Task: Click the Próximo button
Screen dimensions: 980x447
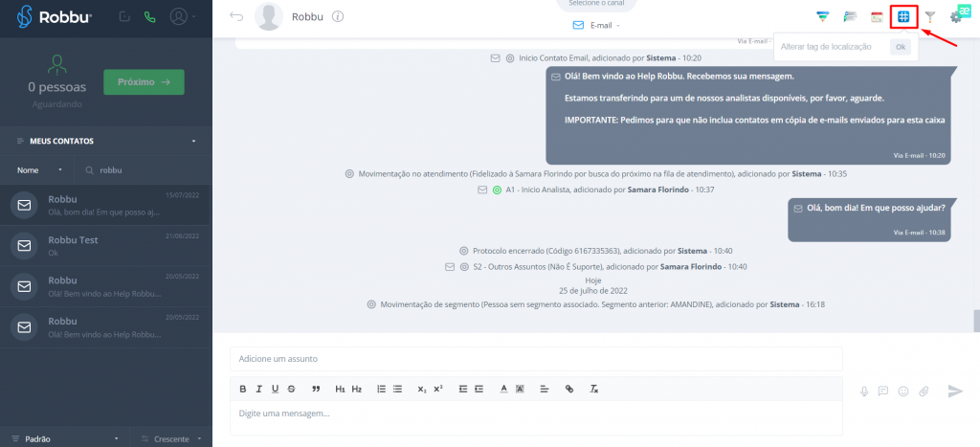Action: 144,82
